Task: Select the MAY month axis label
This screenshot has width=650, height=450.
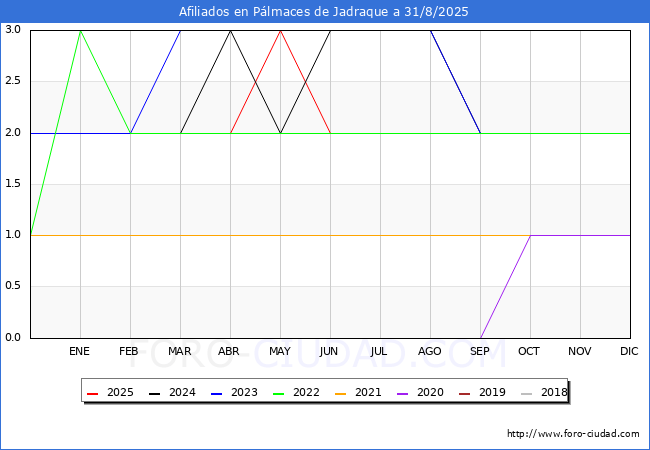Action: [280, 351]
